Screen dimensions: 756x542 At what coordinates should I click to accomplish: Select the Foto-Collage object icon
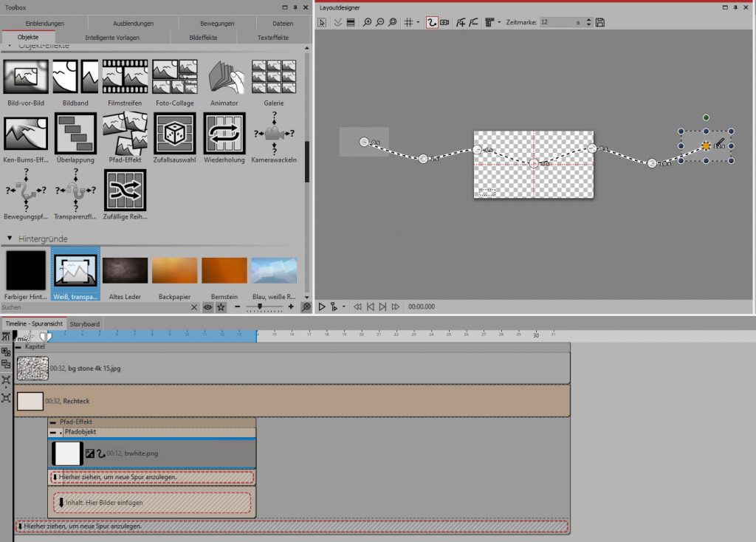click(x=175, y=77)
